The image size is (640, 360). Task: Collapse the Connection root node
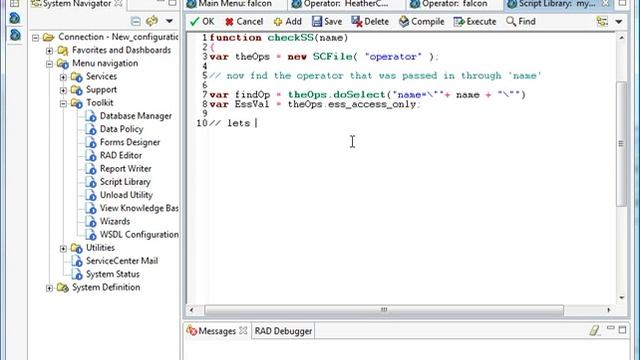[x=36, y=38]
